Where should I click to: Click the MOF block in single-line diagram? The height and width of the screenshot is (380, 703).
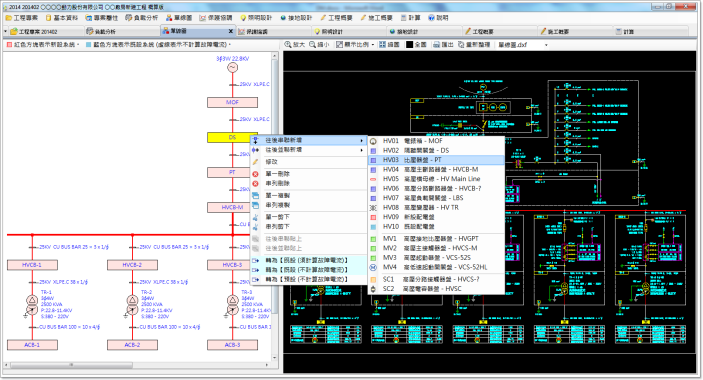[232, 103]
